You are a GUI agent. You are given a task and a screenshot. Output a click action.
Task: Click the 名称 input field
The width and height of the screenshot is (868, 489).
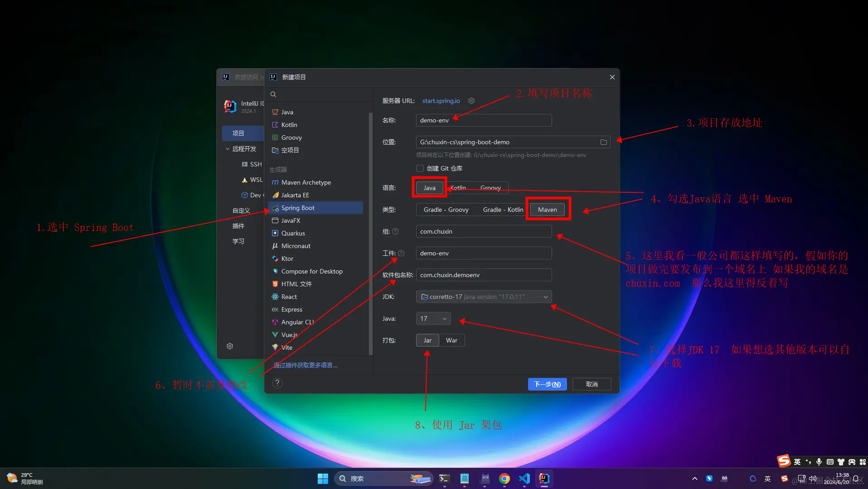tap(484, 120)
